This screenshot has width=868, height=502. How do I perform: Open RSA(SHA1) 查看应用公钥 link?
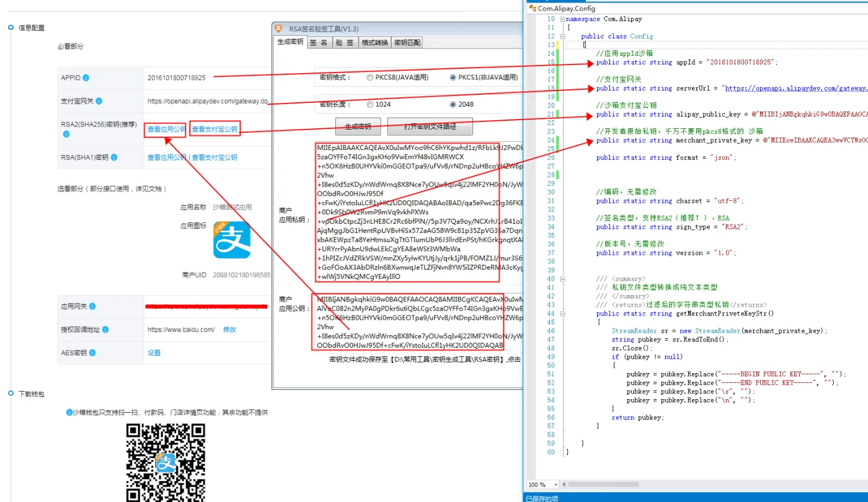pos(166,157)
